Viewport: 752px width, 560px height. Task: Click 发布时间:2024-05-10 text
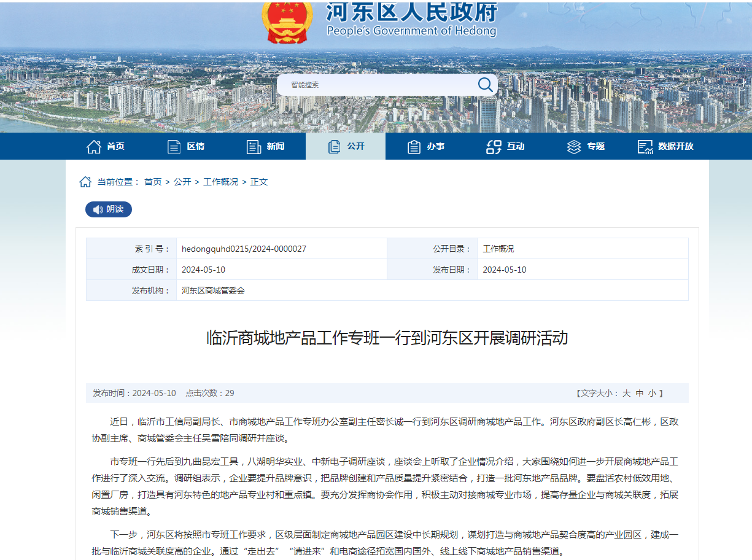click(134, 393)
